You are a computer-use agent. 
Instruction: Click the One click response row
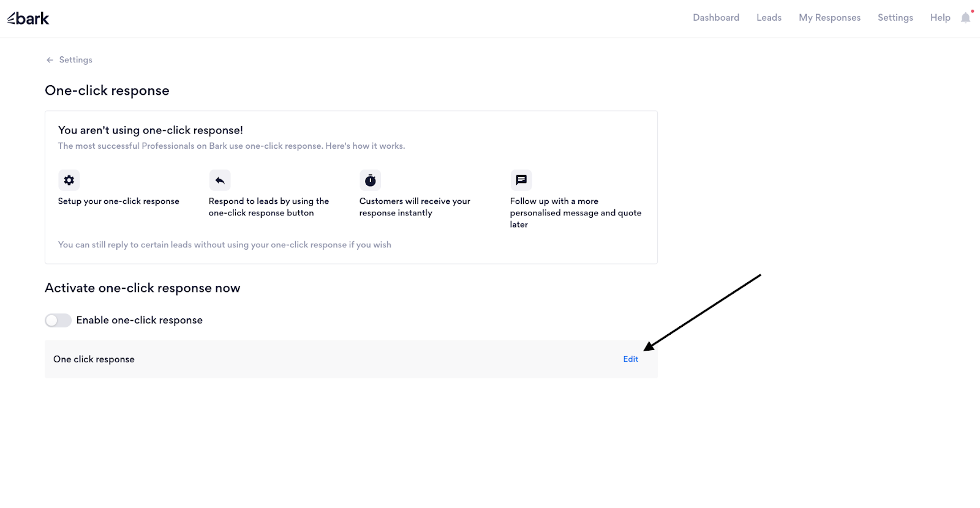(x=351, y=359)
